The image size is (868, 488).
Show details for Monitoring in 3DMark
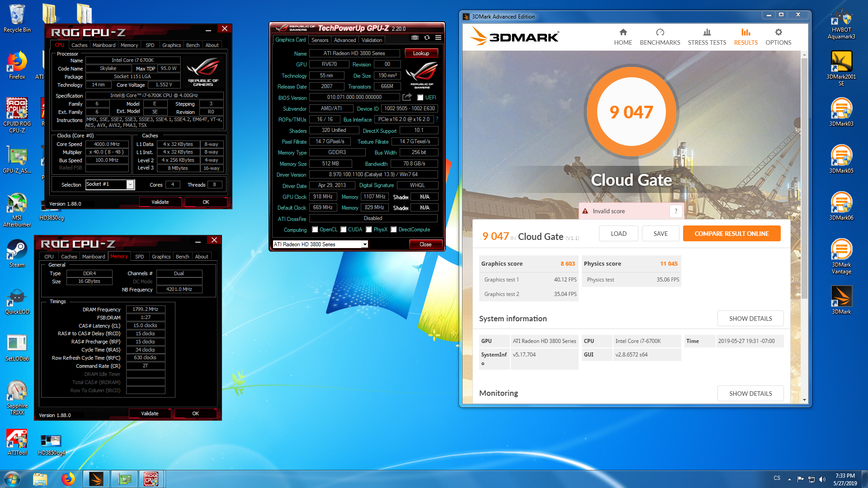pos(750,394)
